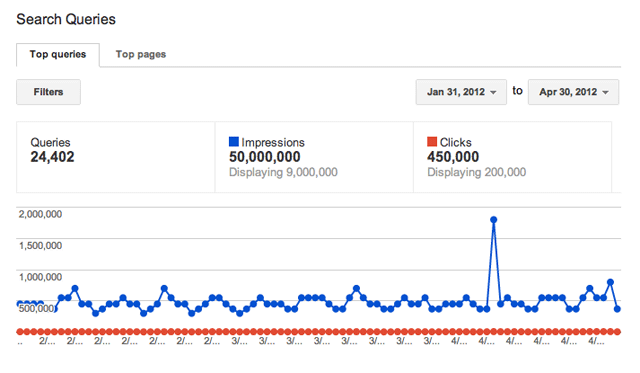Open the Jan 31, 2012 start date dropdown
The height and width of the screenshot is (373, 640).
461,92
